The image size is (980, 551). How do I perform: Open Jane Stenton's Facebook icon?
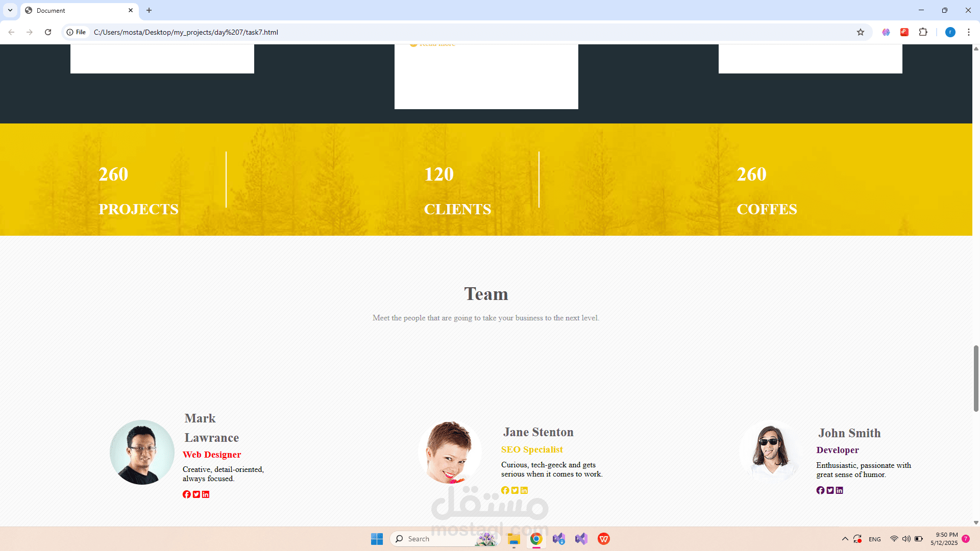point(505,490)
